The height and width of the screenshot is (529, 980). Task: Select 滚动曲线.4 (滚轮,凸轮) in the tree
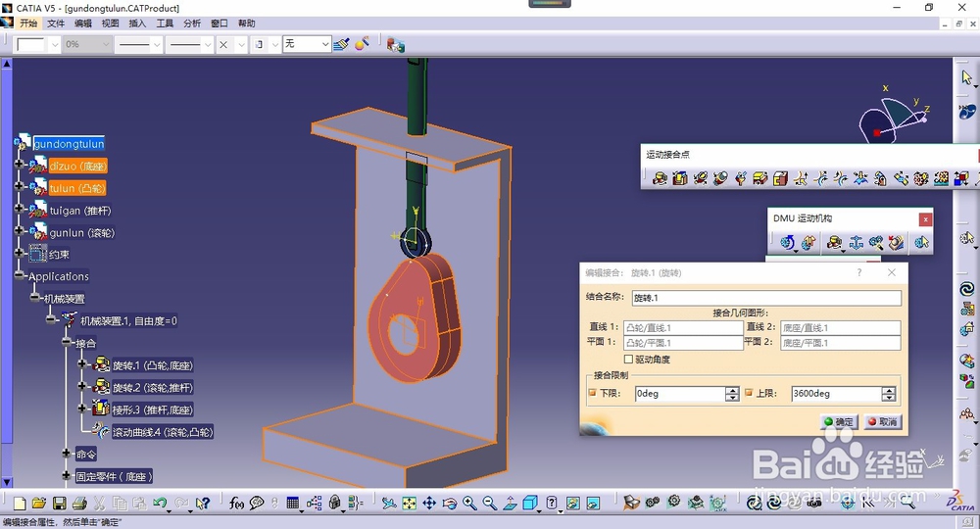(x=163, y=432)
